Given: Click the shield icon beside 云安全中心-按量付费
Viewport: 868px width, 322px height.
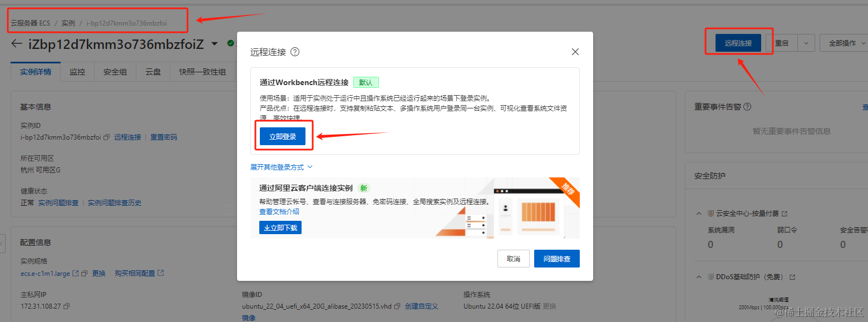Looking at the screenshot, I should pos(711,214).
